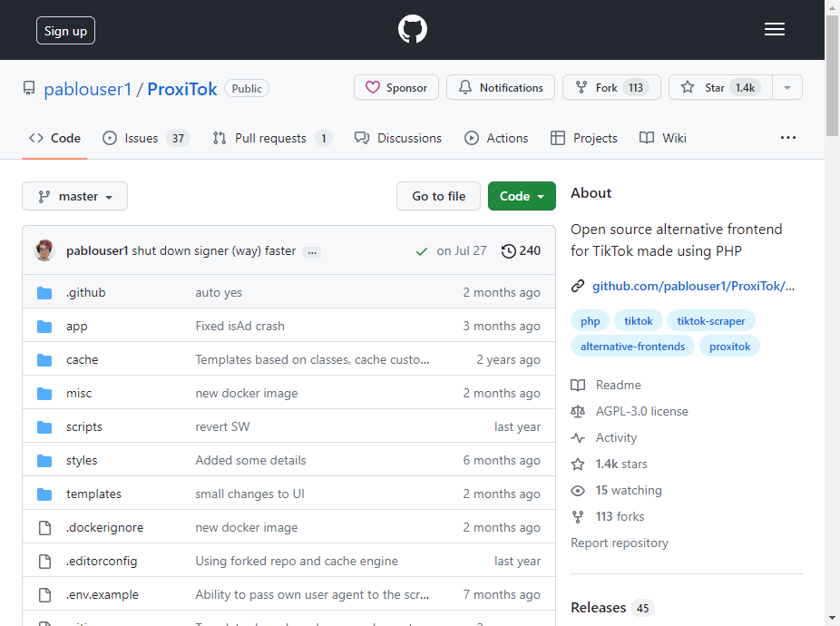
Task: Open the 'Fixed isAd crash' commit link
Action: click(240, 326)
